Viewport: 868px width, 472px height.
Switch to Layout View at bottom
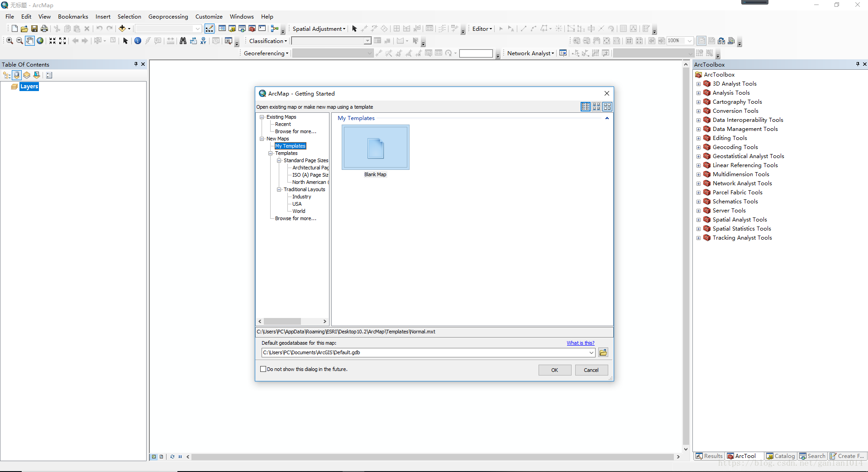tap(161, 457)
